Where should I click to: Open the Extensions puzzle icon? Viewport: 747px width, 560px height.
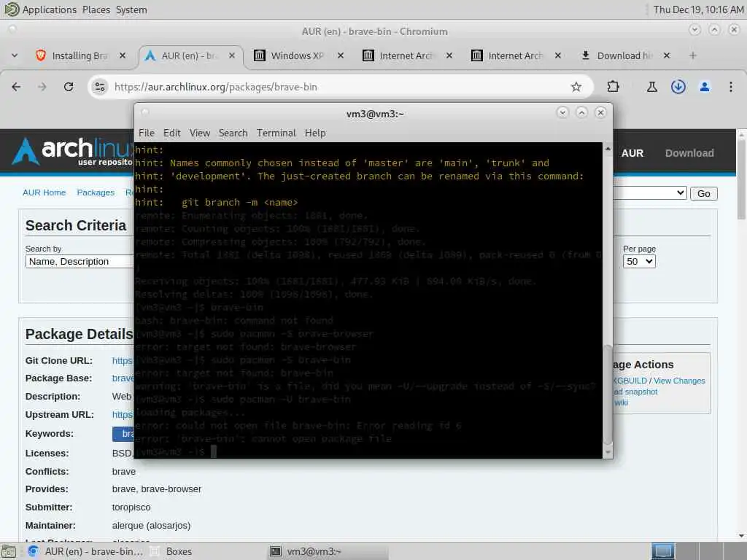click(x=613, y=87)
